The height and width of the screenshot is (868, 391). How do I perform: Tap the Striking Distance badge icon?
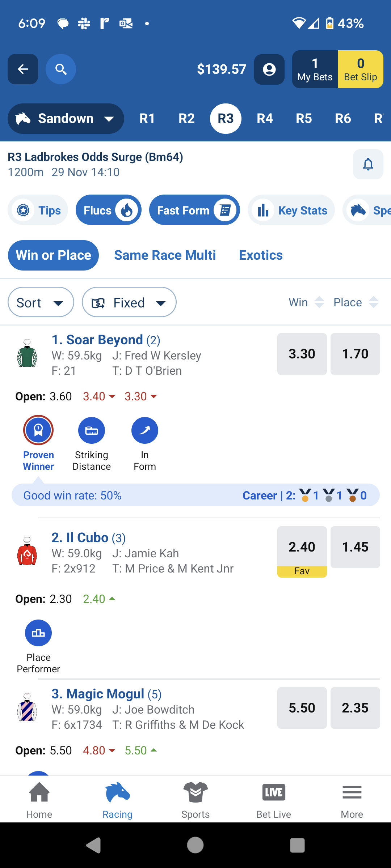click(x=92, y=430)
